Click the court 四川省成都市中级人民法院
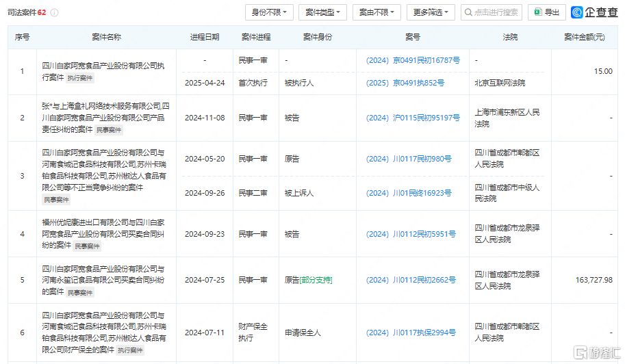The width and height of the screenshot is (625, 364). pos(507,193)
